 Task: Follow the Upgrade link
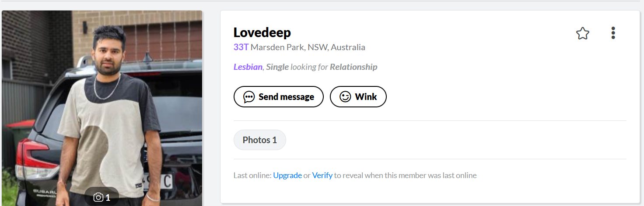pos(287,175)
